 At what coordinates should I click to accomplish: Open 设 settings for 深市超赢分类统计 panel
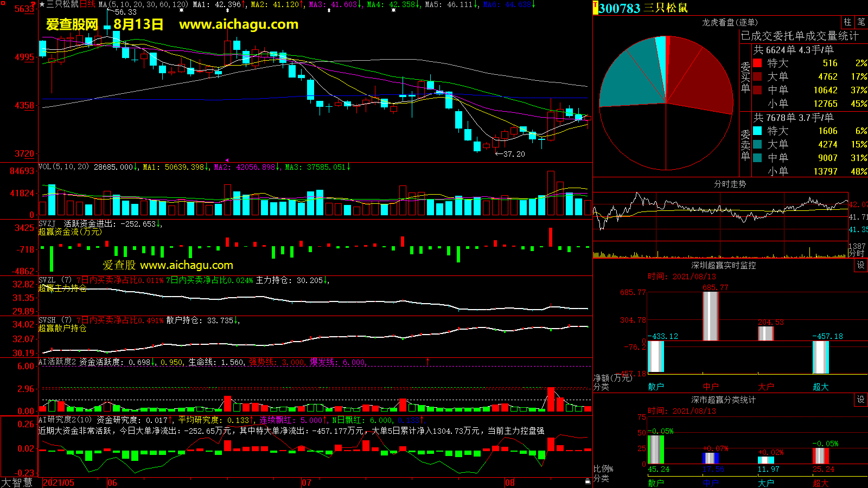point(861,400)
